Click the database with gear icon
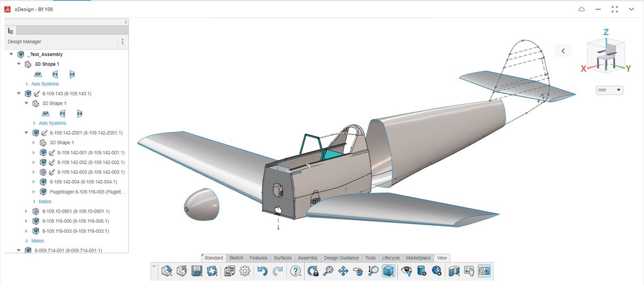644x285 pixels. (x=422, y=271)
